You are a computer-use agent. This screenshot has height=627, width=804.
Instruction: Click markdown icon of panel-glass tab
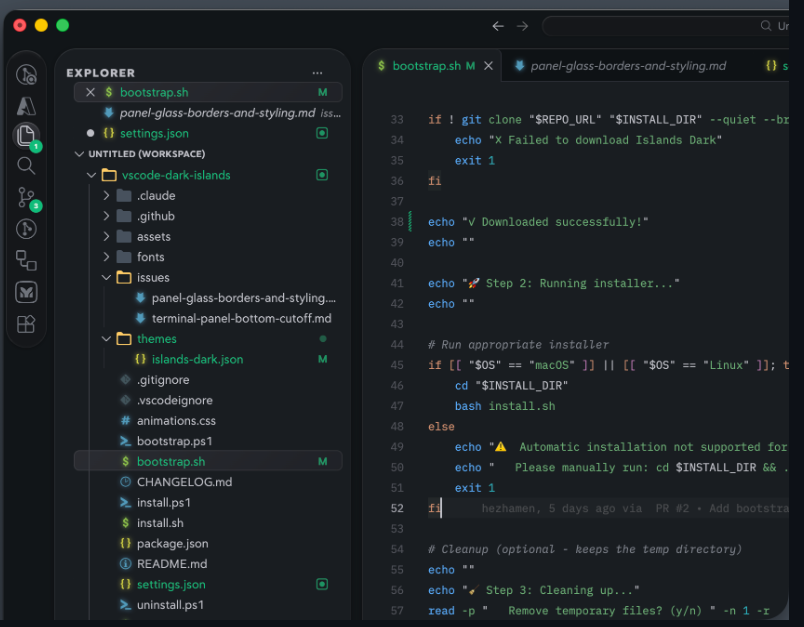519,66
